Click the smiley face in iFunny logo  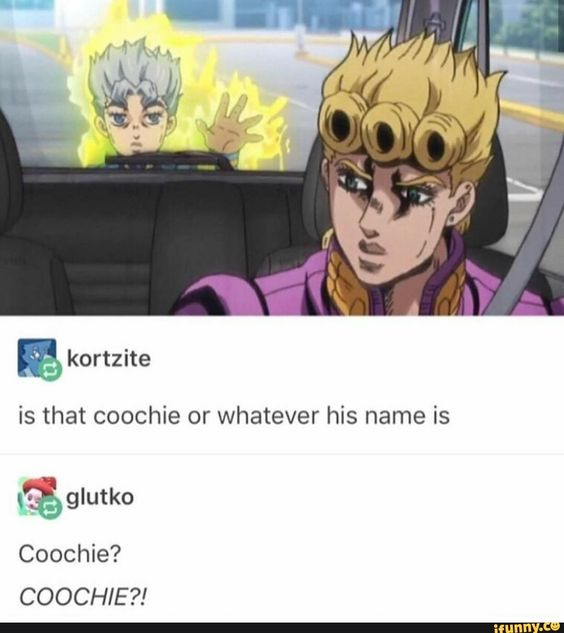point(557,627)
